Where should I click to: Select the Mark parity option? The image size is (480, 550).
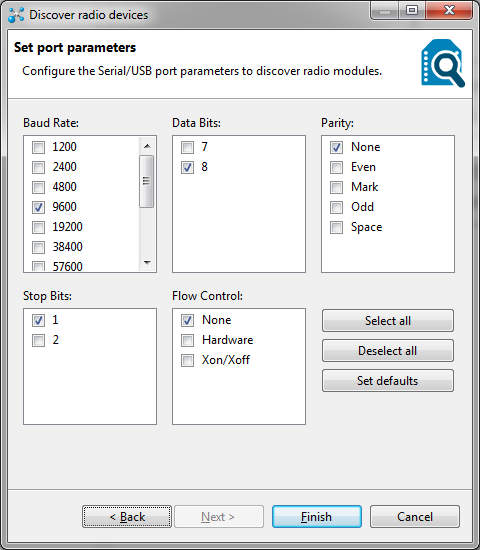(336, 187)
